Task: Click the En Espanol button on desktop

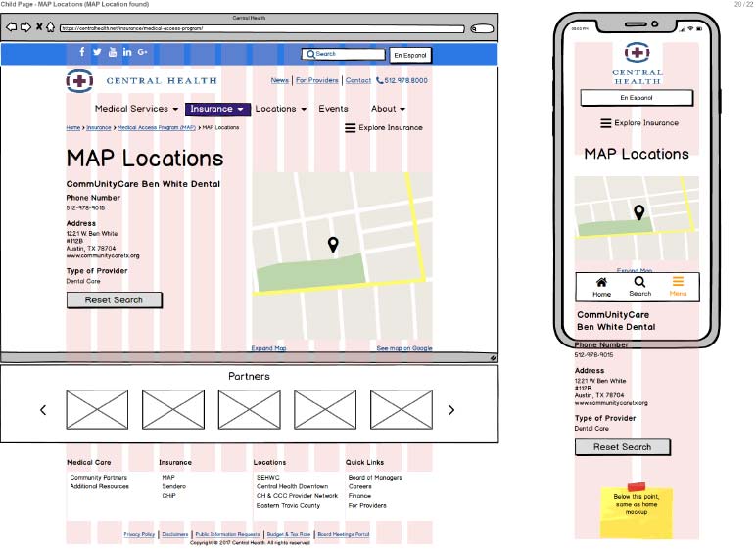Action: pos(410,55)
